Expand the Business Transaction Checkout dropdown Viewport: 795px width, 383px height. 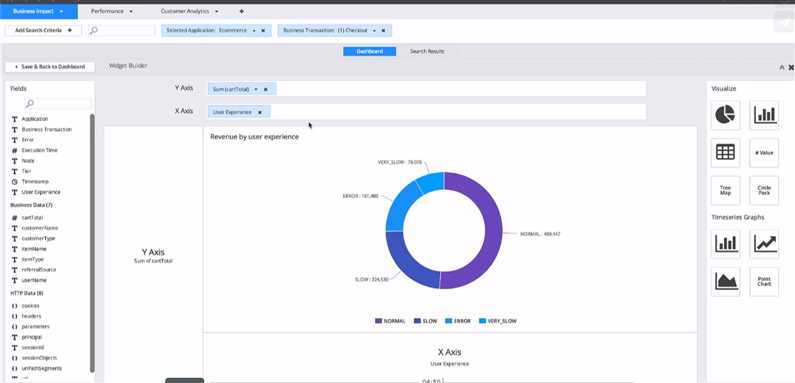pos(374,30)
